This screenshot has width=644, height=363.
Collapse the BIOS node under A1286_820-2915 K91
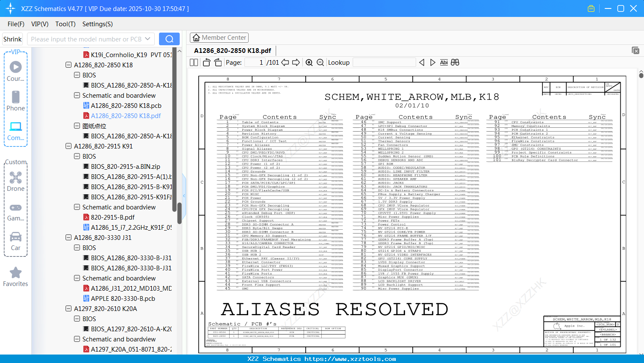point(77,157)
